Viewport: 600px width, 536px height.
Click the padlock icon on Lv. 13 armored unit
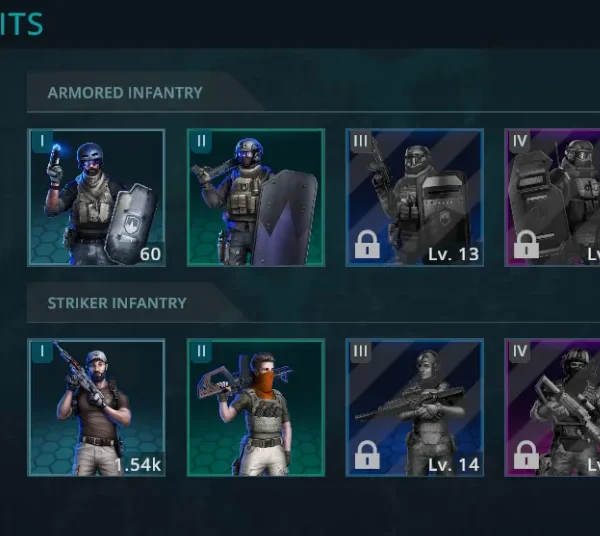tap(367, 244)
